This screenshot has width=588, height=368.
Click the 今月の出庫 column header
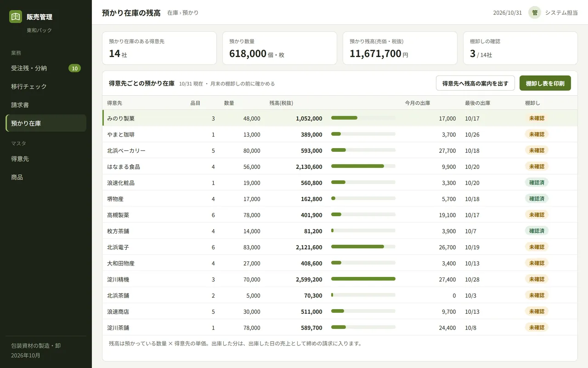pos(418,103)
